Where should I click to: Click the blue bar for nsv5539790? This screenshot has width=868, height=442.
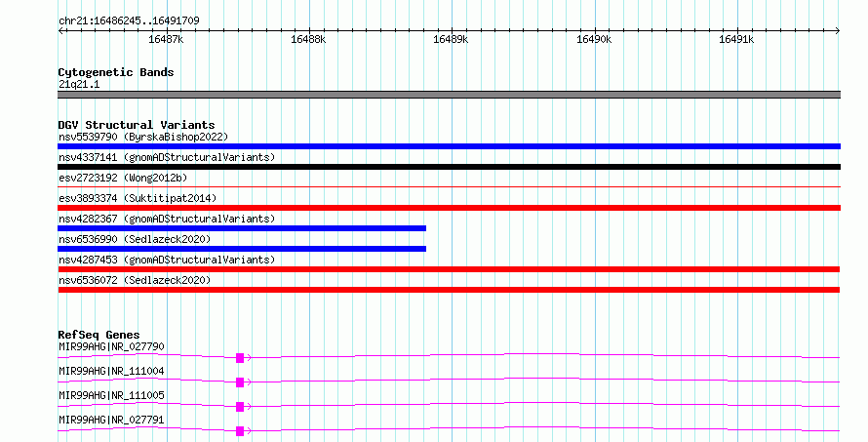click(x=449, y=146)
